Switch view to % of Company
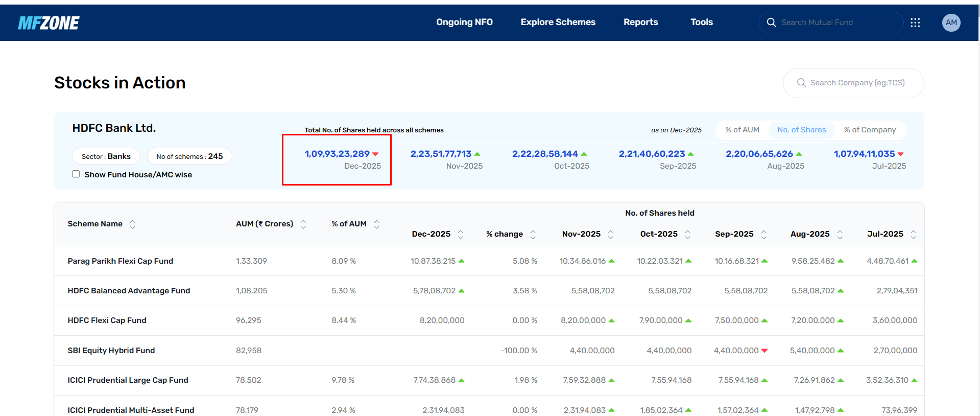 pyautogui.click(x=869, y=130)
